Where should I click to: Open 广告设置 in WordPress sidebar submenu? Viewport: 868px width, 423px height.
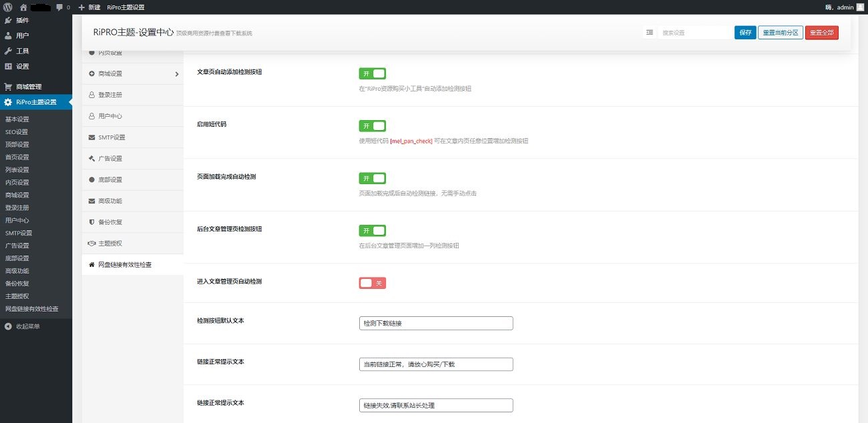coord(17,246)
